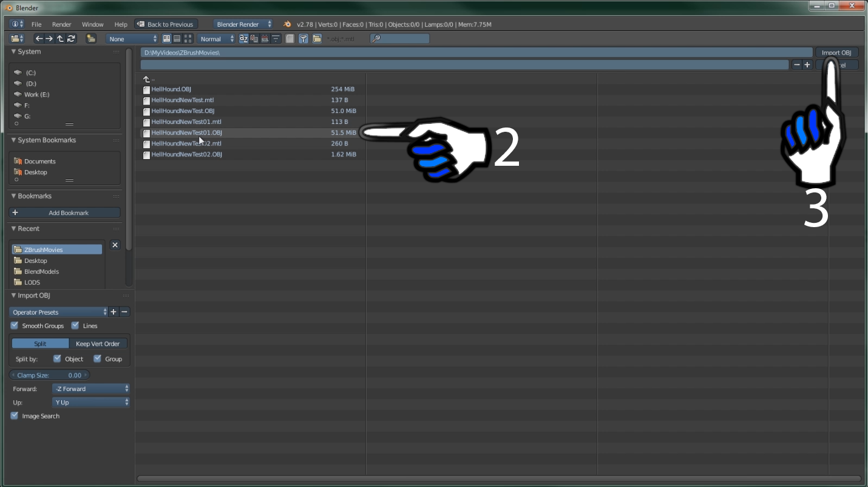Add operator preset plus icon
Viewport: 868px width, 487px height.
(114, 312)
